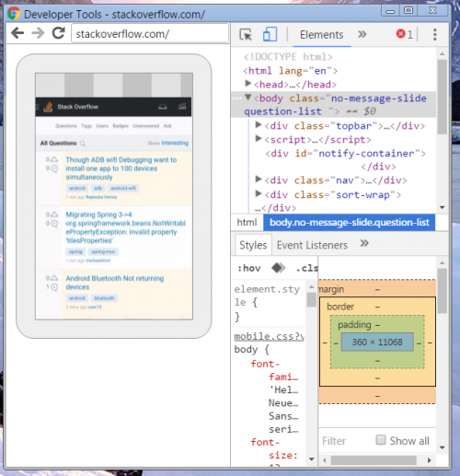This screenshot has width=460, height=476.
Task: Click the body.no-message-slide.question-list breadcrumb
Action: point(349,222)
